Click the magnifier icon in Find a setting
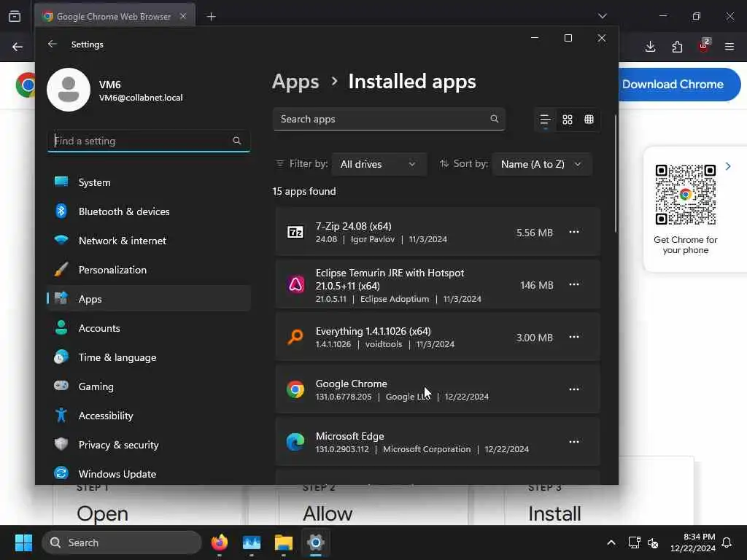 [237, 141]
